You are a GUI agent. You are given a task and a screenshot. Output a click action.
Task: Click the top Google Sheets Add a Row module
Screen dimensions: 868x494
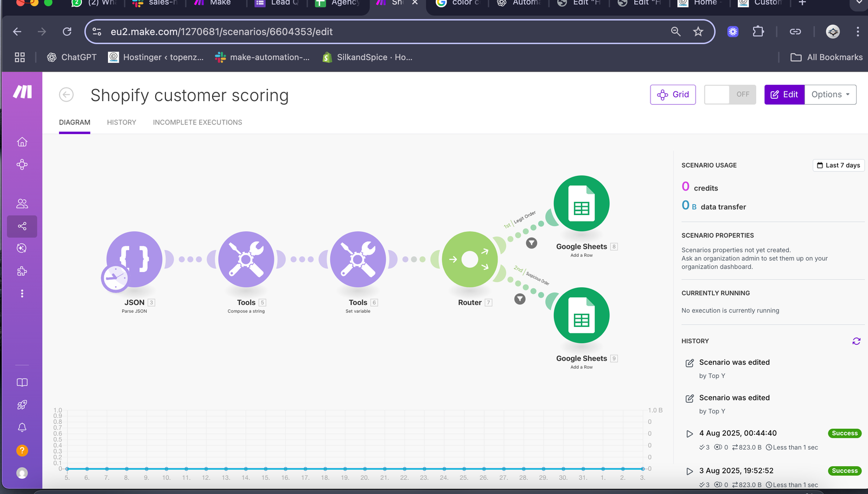click(582, 204)
